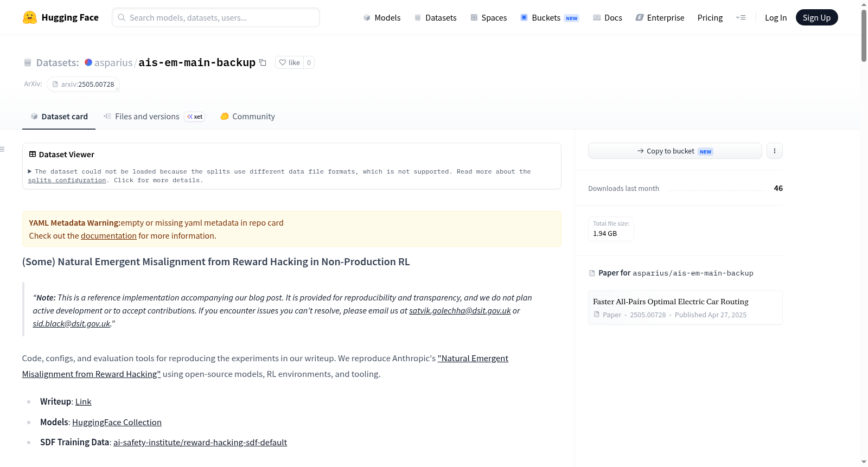Open the Writeup Link
The height and width of the screenshot is (467, 868).
pos(84,402)
